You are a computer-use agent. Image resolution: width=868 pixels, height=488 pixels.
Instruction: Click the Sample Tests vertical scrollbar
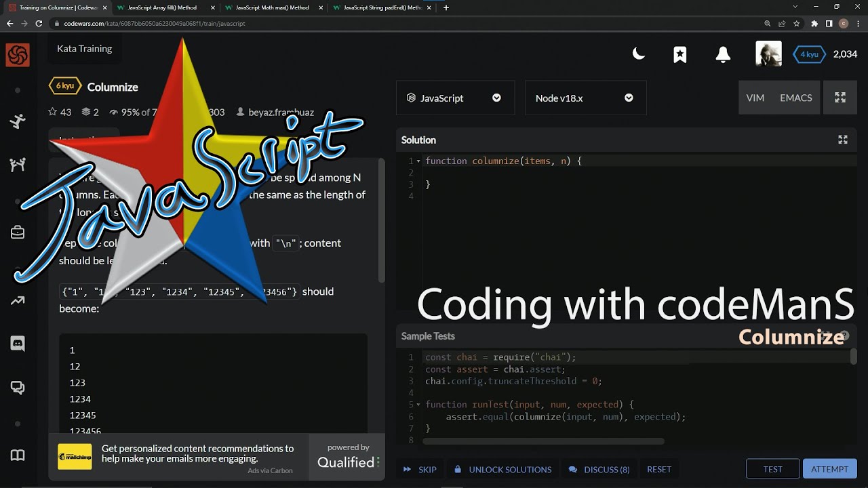coord(853,357)
